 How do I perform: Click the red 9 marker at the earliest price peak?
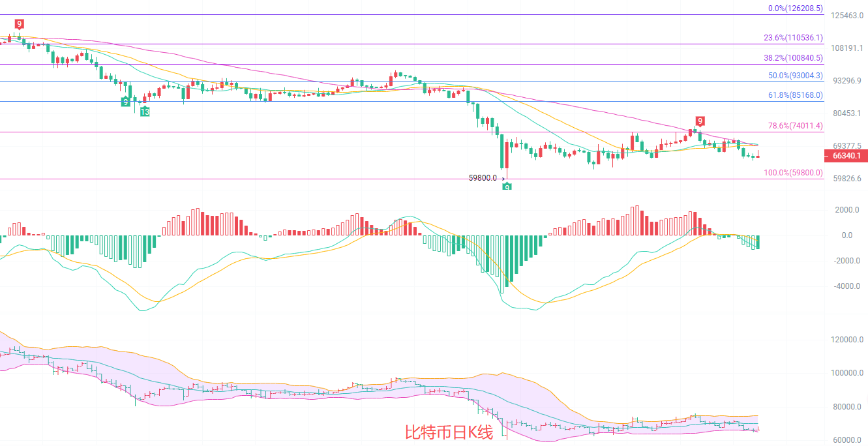tap(19, 24)
